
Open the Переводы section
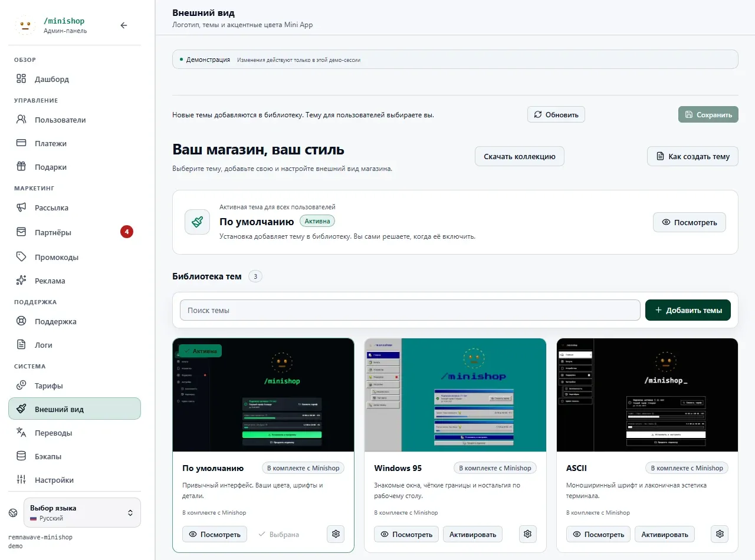tap(74, 433)
